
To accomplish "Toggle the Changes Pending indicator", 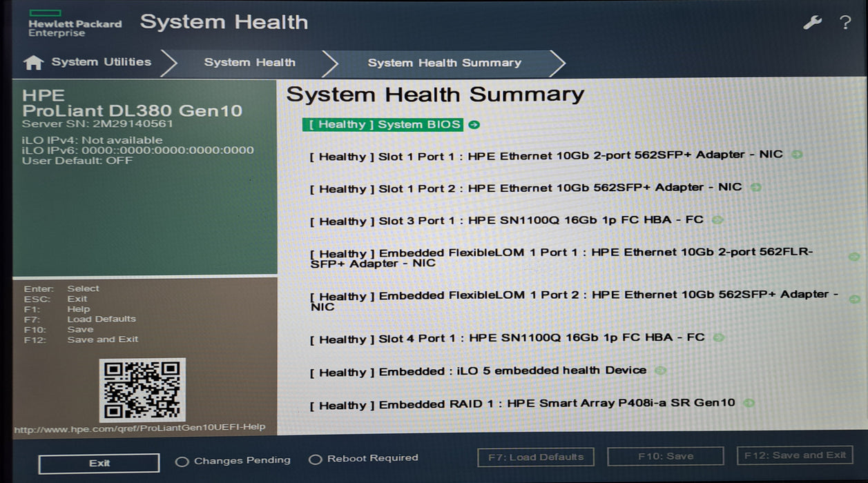I will tap(182, 461).
